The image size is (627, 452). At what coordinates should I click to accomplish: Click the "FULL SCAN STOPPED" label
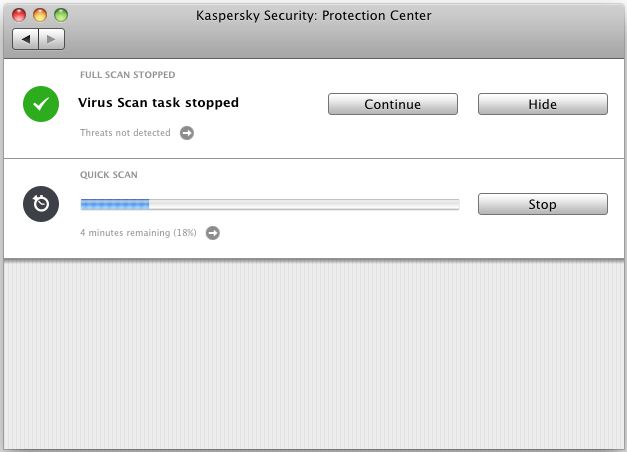pyautogui.click(x=127, y=74)
